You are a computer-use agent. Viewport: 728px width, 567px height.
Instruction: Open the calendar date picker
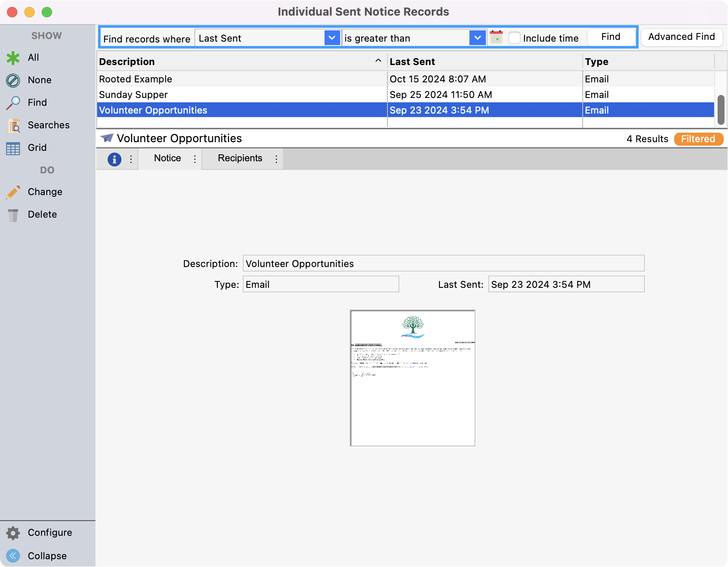(496, 37)
